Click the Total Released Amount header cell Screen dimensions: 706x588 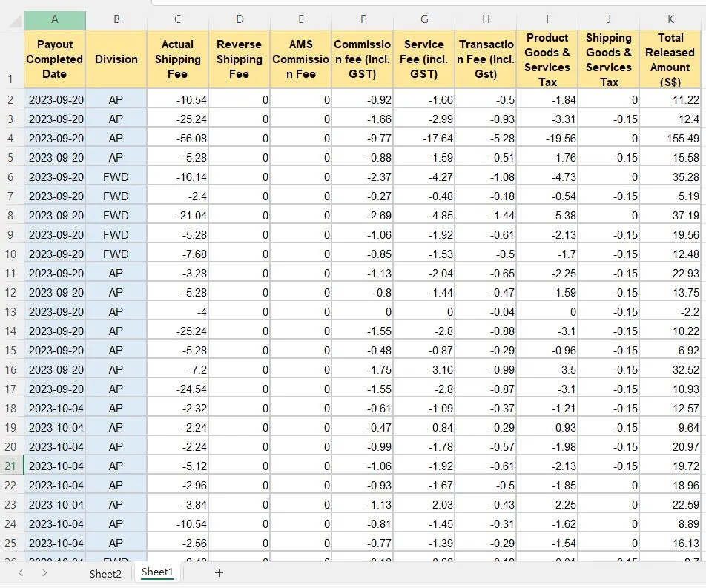[x=670, y=59]
